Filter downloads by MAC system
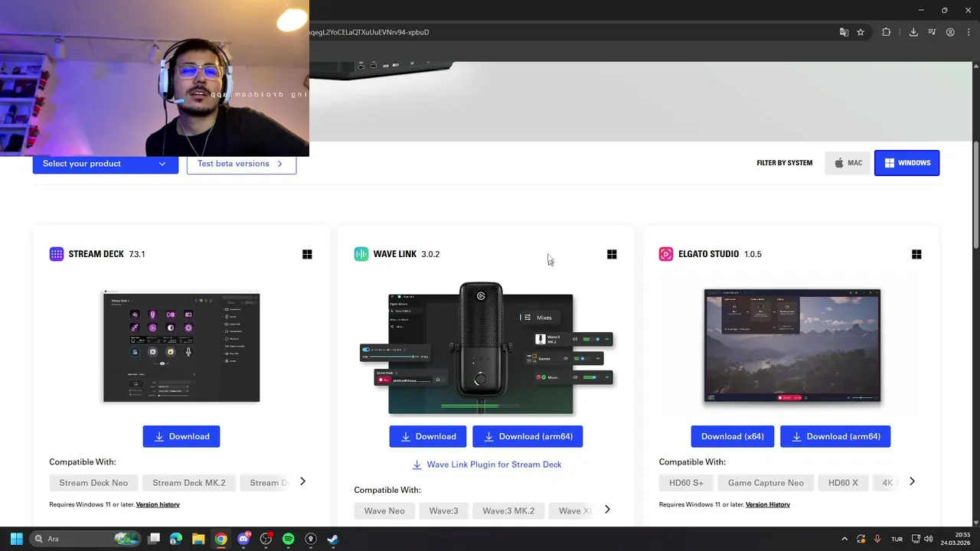Image resolution: width=980 pixels, height=551 pixels. point(848,163)
